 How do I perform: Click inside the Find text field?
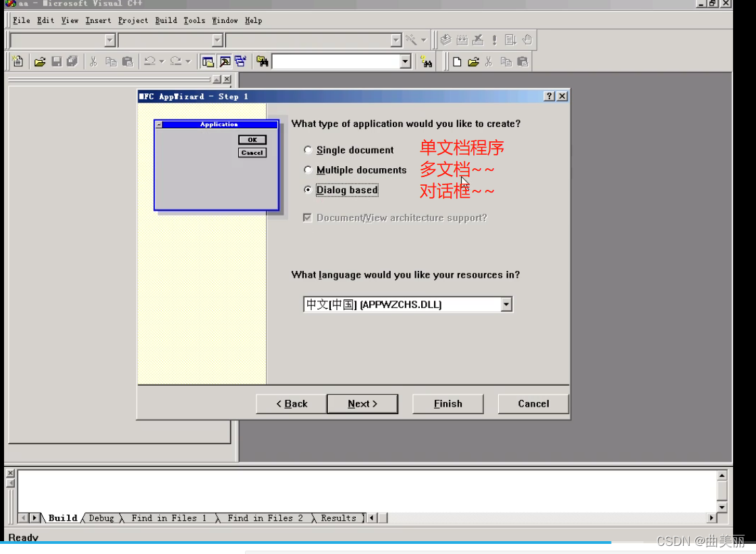(x=336, y=61)
